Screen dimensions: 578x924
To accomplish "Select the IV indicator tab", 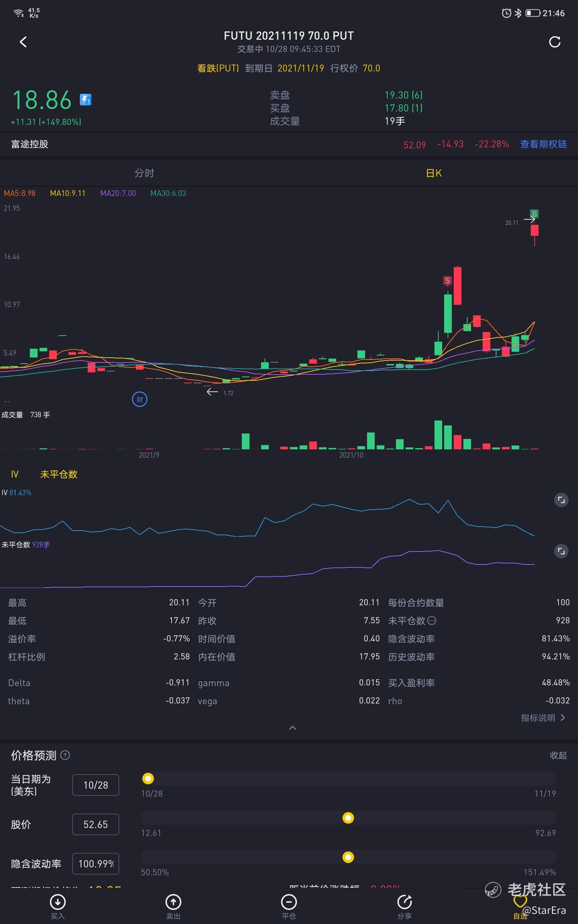I will click(14, 474).
